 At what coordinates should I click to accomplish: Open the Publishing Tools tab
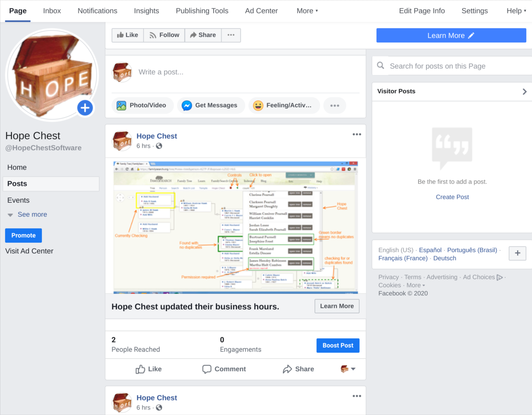202,11
